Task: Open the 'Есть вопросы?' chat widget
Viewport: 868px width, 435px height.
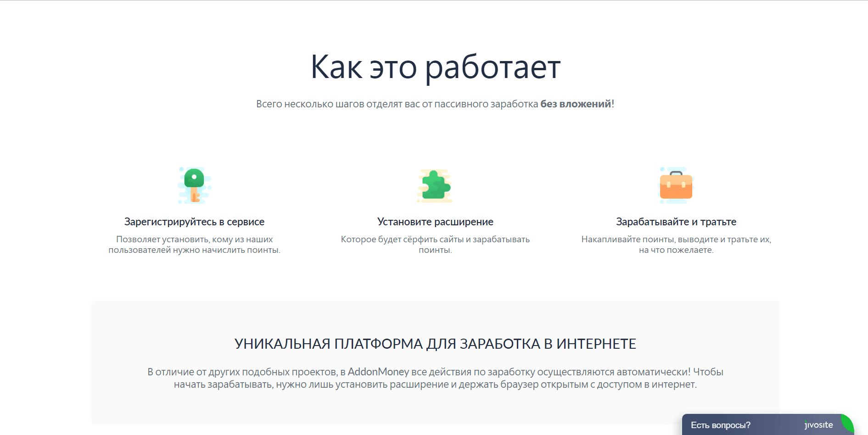Action: tap(722, 425)
